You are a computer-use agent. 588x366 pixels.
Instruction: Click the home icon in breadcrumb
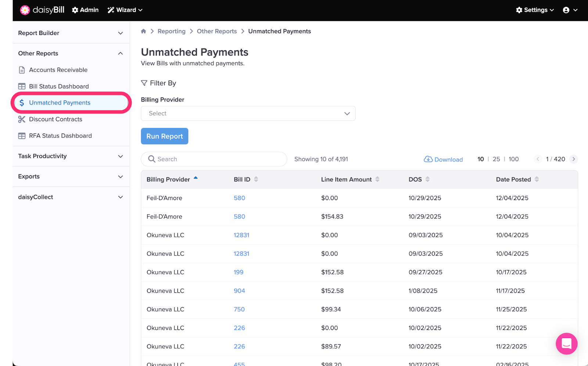pyautogui.click(x=143, y=31)
